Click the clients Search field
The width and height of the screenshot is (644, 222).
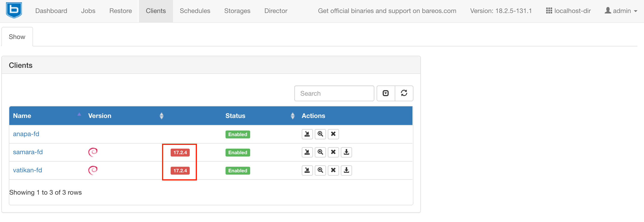click(x=334, y=93)
